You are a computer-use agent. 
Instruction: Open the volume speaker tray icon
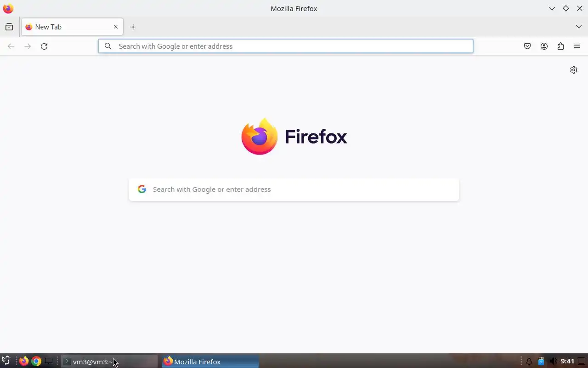point(553,361)
